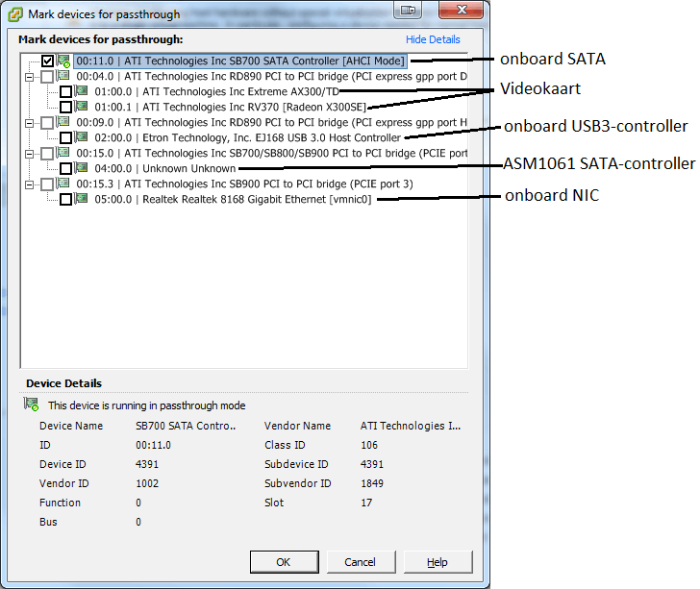Click the 'Mark devices for passthrough:' heading
Viewport: 700px width, 589px height.
[x=100, y=39]
